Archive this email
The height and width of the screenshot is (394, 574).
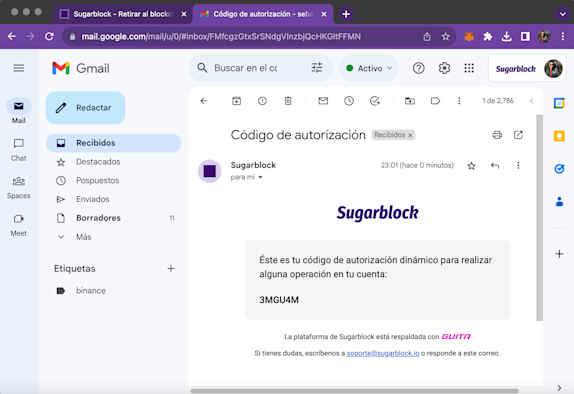point(236,101)
